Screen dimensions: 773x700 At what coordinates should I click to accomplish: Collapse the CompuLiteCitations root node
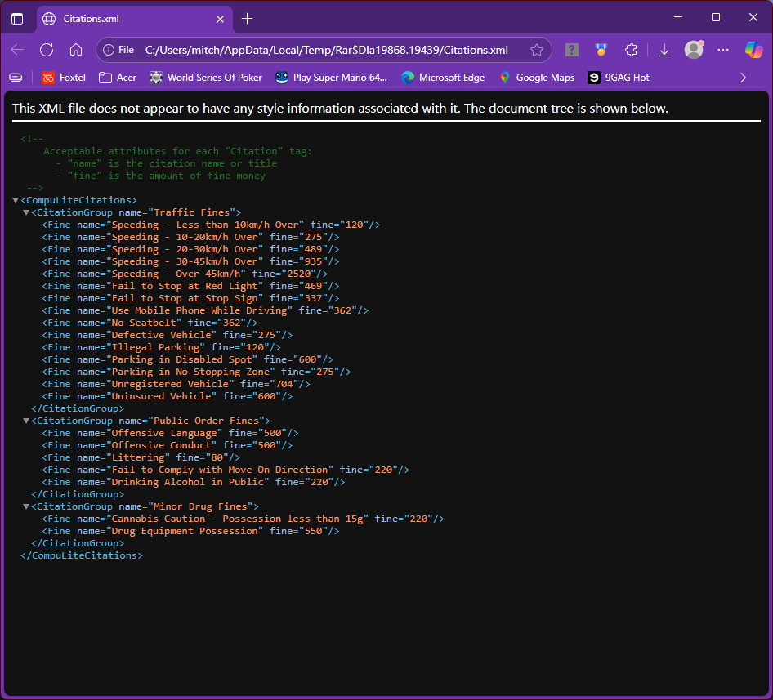pyautogui.click(x=16, y=200)
